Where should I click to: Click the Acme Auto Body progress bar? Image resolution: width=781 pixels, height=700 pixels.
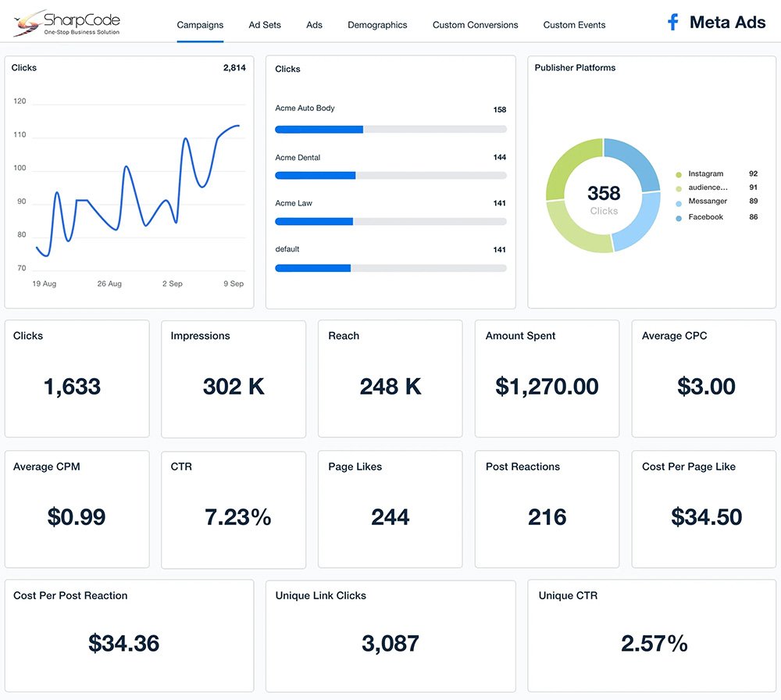(390, 129)
